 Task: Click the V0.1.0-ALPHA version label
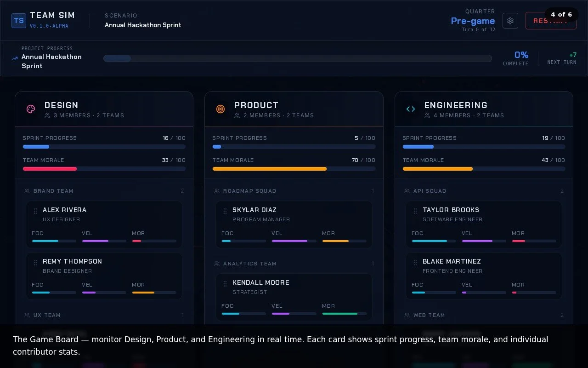(49, 26)
